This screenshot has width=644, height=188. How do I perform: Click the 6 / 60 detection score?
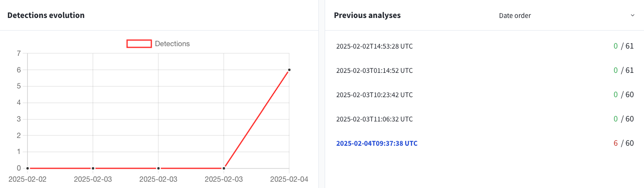coord(624,143)
